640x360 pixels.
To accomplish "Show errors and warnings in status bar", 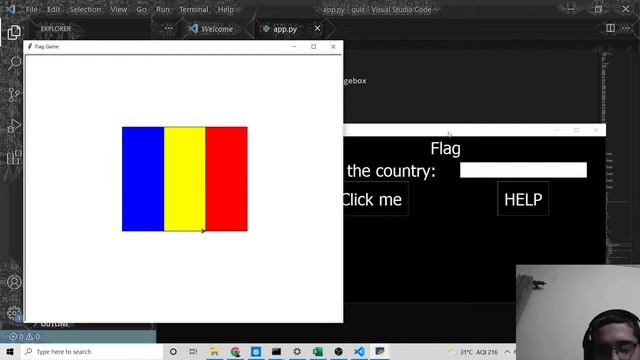I will pyautogui.click(x=24, y=337).
